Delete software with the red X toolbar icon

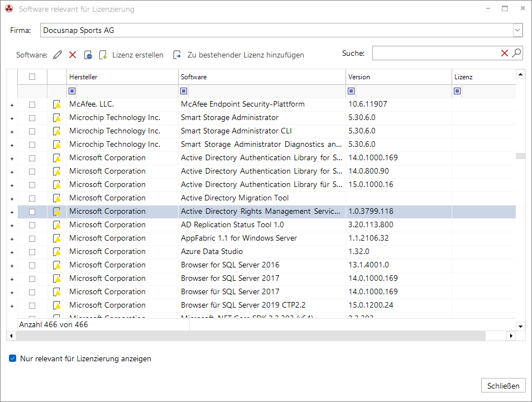[x=73, y=55]
